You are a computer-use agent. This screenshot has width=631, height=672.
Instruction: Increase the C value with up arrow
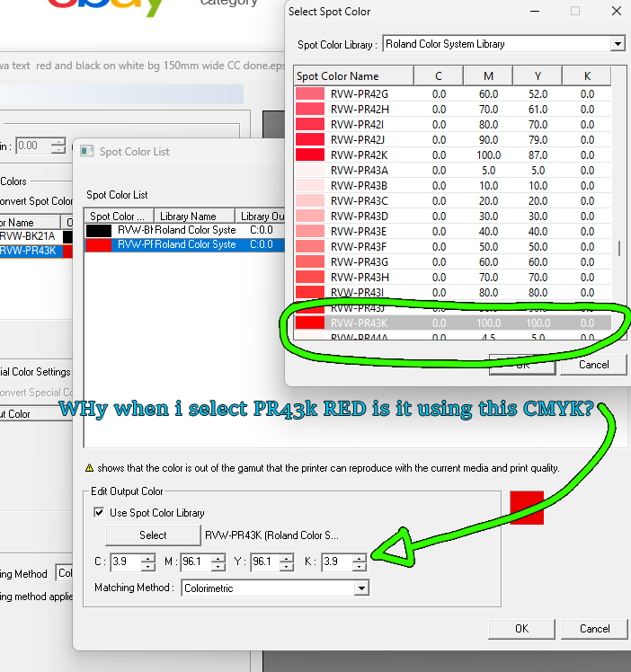point(148,558)
